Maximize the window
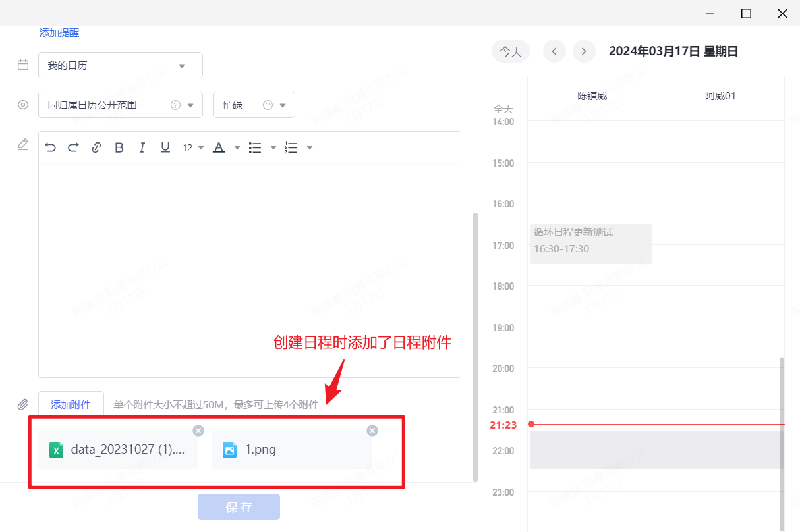This screenshot has width=800, height=532. point(746,13)
